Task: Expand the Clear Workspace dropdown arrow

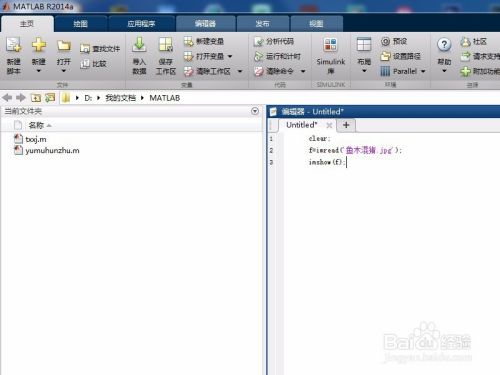Action: [240, 71]
